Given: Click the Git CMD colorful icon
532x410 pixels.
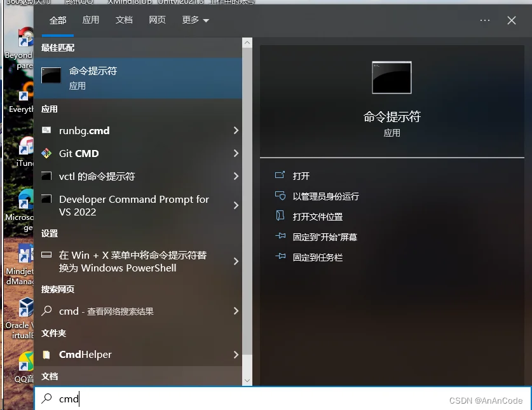Looking at the screenshot, I should 46,153.
